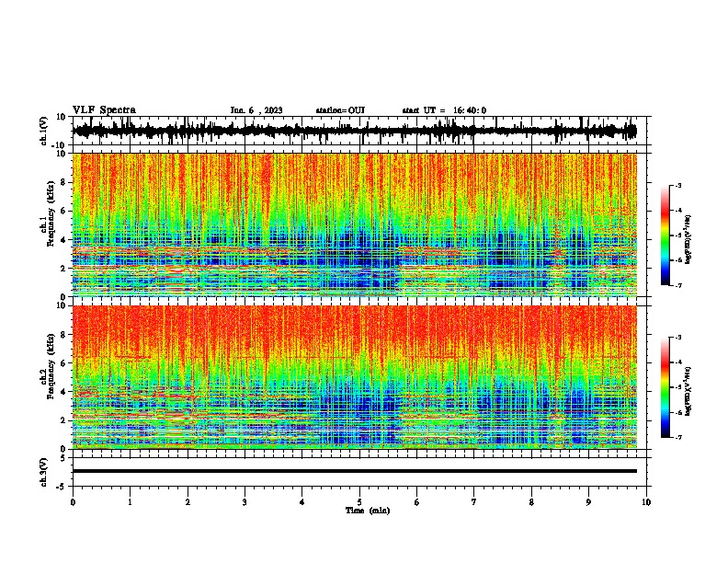Click inside the ch.1 spectrogram plot
Screen dimensions: 728x563
(354, 224)
